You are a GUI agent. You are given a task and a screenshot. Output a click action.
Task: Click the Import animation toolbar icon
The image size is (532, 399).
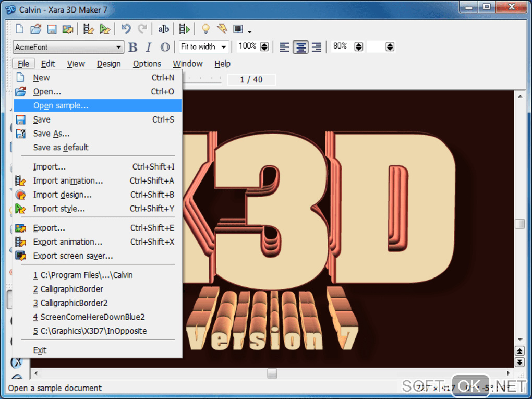tap(89, 29)
